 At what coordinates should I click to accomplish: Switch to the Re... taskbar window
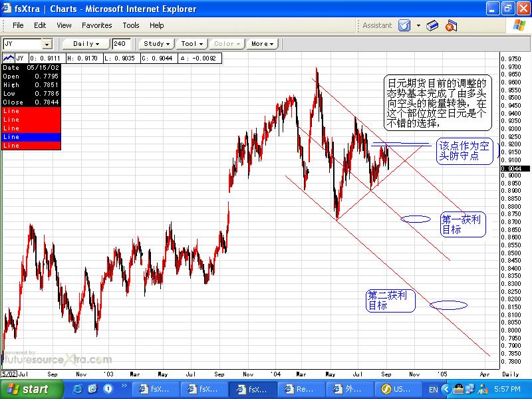[301, 389]
